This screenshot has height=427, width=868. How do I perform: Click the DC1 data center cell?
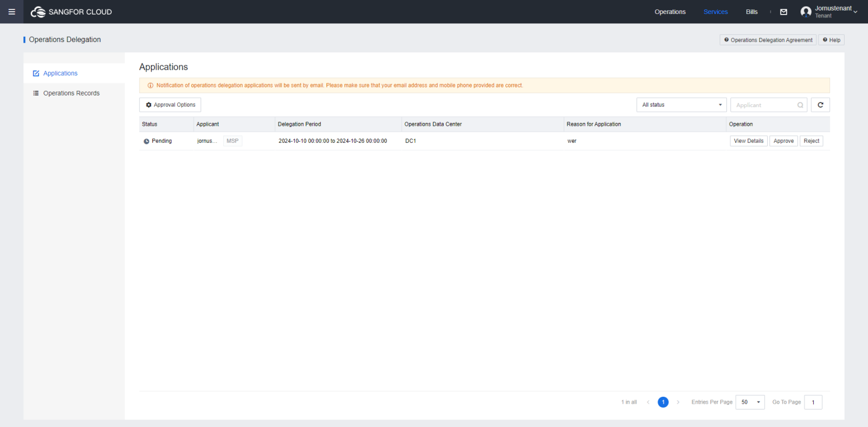pos(410,141)
